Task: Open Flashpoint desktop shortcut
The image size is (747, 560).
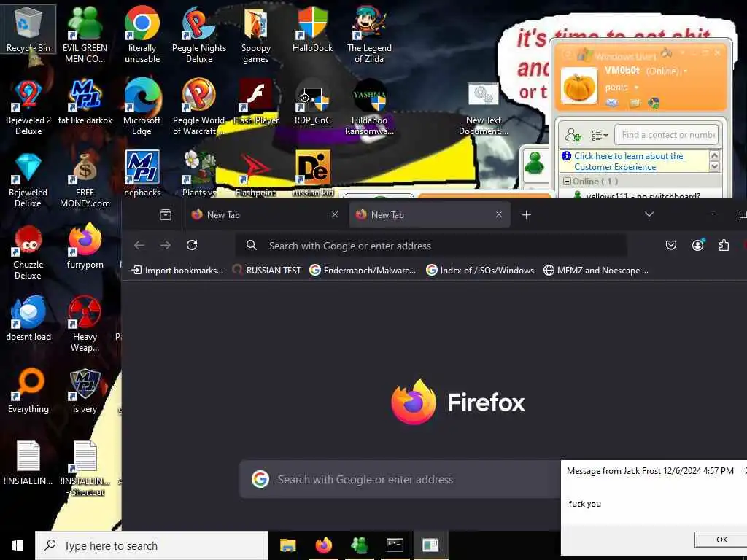Action: 256,174
